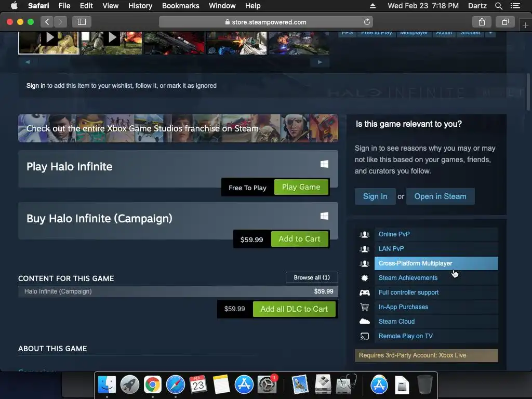Click the Steam Cloud icon

coord(364,322)
